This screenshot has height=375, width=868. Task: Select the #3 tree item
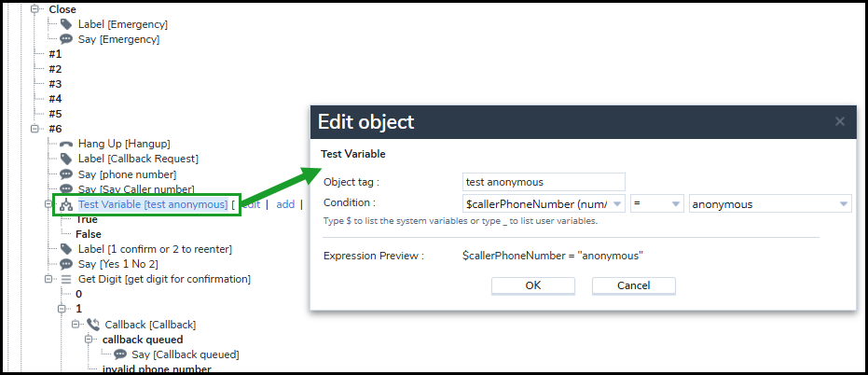[x=55, y=84]
